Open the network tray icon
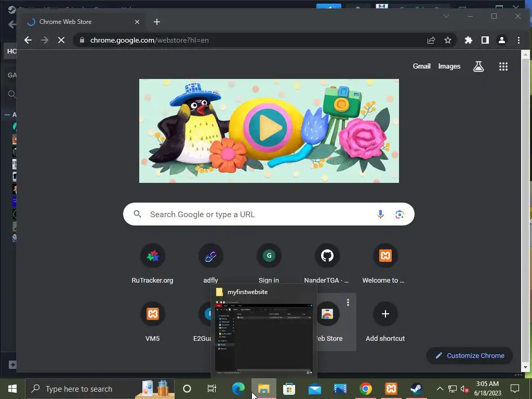532x399 pixels. click(x=453, y=389)
